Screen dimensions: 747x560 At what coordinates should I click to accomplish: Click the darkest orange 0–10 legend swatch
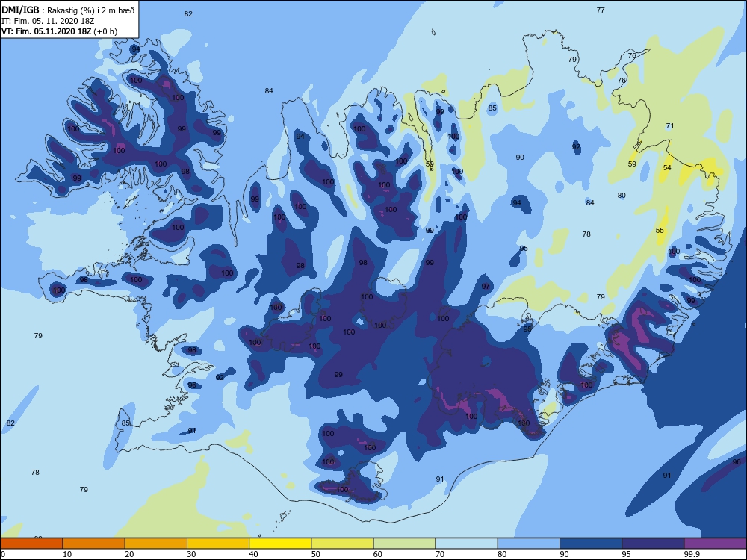click(31, 544)
